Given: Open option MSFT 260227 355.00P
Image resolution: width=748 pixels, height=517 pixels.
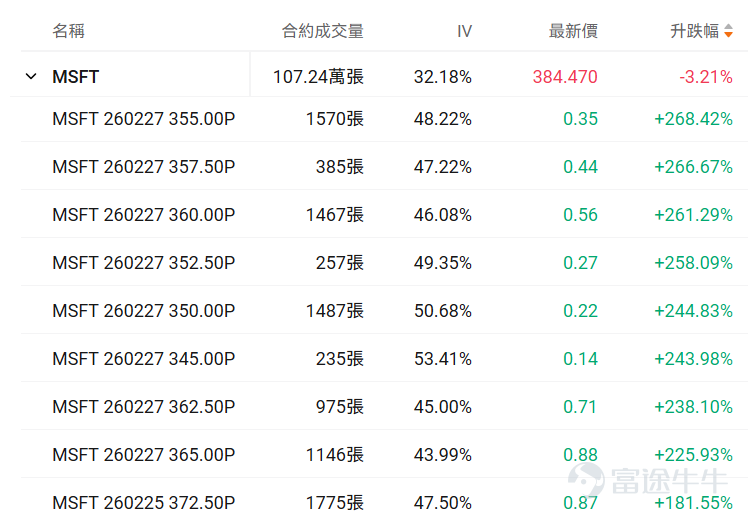Looking at the screenshot, I should [144, 119].
